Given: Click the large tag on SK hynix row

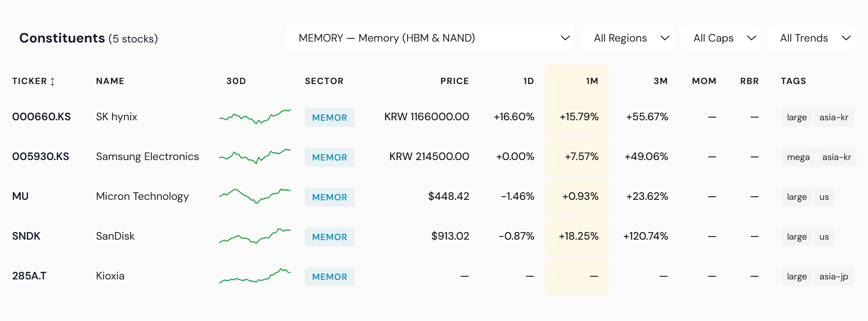Looking at the screenshot, I should point(797,117).
